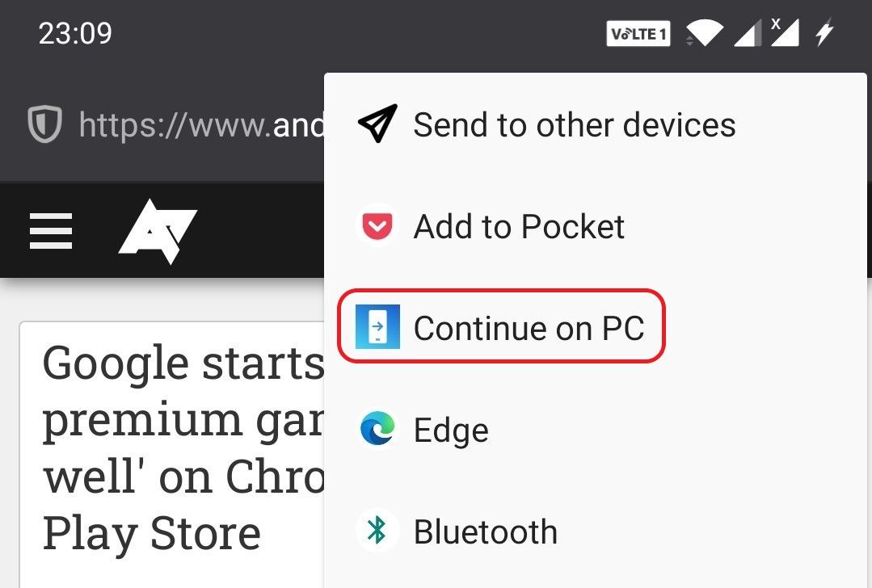Image resolution: width=872 pixels, height=588 pixels.
Task: Tap the Android Authority logo
Action: pos(158,230)
